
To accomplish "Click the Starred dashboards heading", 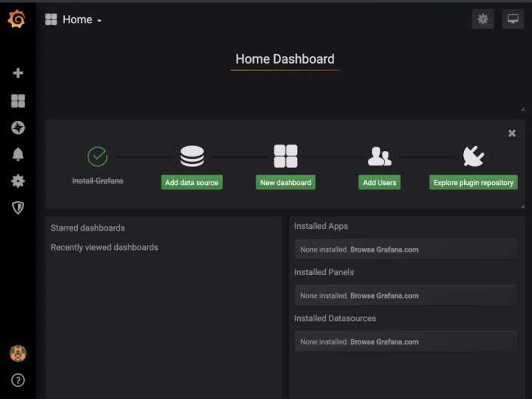I will click(88, 228).
